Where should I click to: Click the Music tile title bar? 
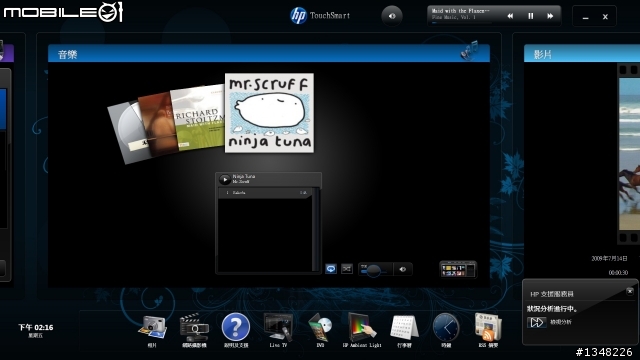269,54
